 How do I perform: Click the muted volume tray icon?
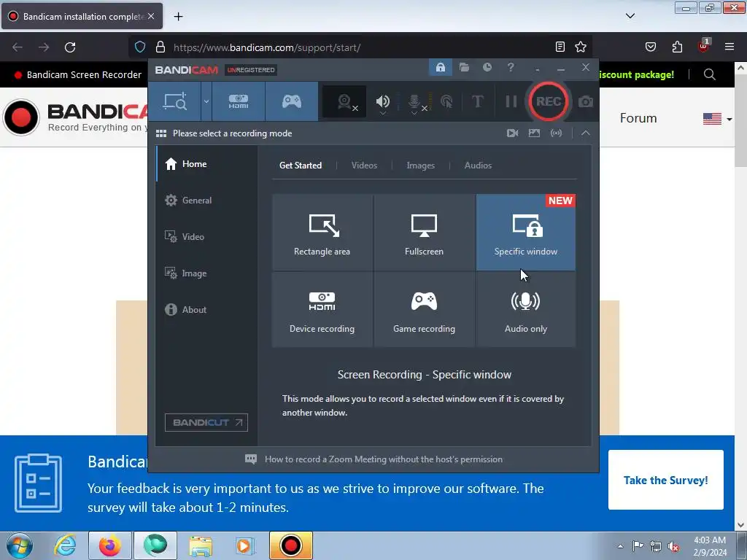[673, 546]
